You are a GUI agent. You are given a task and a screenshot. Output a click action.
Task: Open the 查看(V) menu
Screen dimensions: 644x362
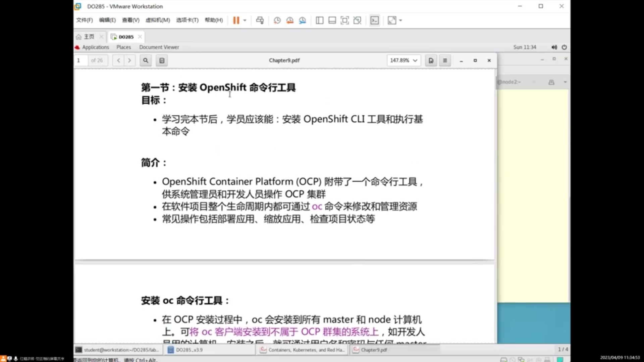pos(130,20)
